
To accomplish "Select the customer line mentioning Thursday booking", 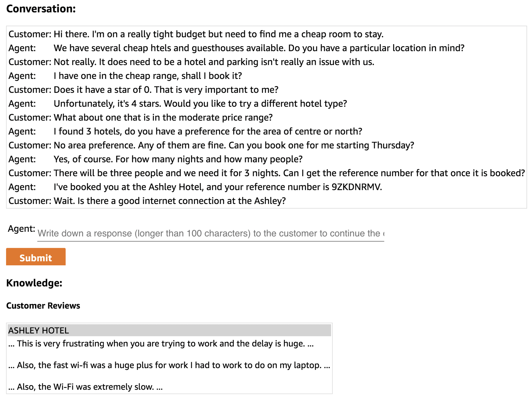I will click(x=234, y=145).
